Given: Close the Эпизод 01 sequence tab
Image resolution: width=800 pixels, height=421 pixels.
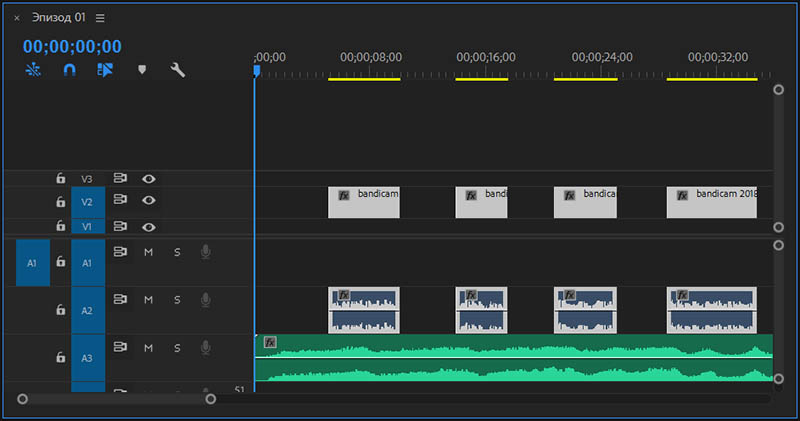Looking at the screenshot, I should click(x=17, y=18).
